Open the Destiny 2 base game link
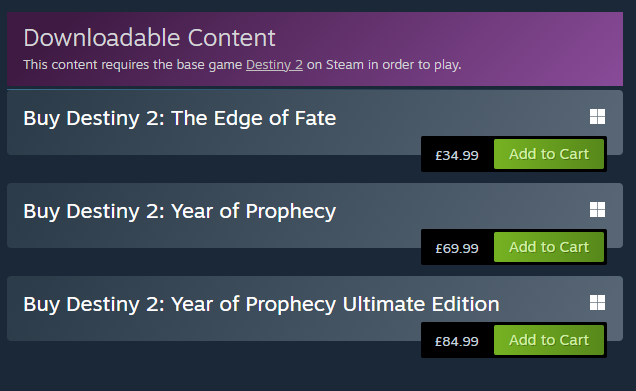The height and width of the screenshot is (391, 636). 274,65
